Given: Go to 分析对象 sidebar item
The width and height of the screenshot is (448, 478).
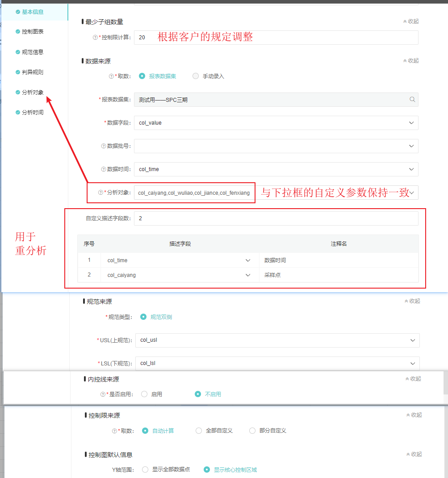Looking at the screenshot, I should coord(33,92).
